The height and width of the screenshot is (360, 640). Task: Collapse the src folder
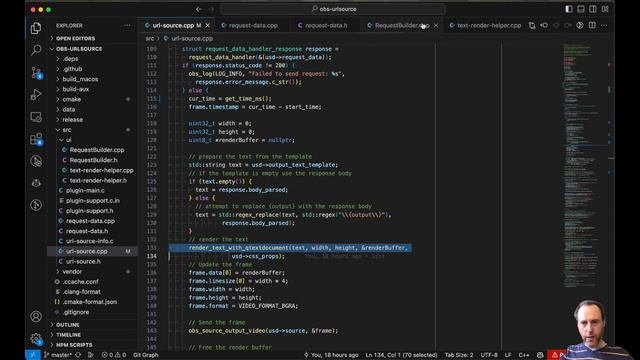pos(67,129)
